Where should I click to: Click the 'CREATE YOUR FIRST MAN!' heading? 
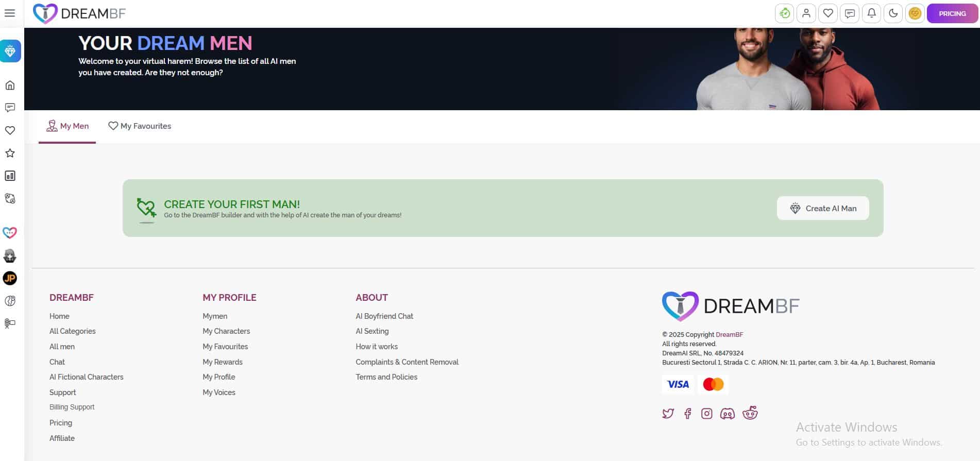click(x=232, y=204)
